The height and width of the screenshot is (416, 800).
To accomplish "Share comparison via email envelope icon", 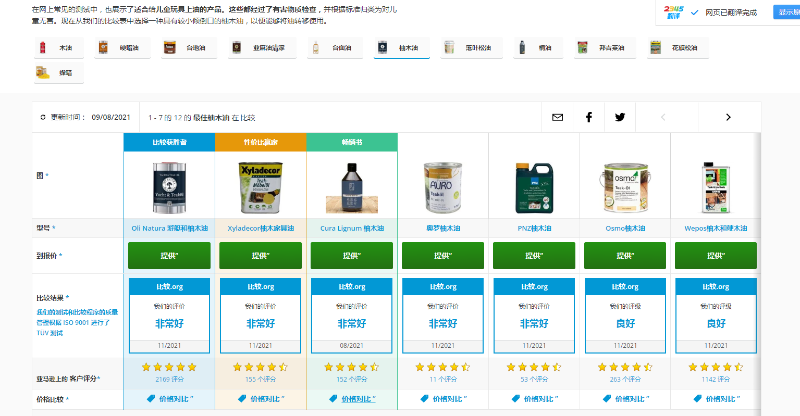I will (558, 117).
